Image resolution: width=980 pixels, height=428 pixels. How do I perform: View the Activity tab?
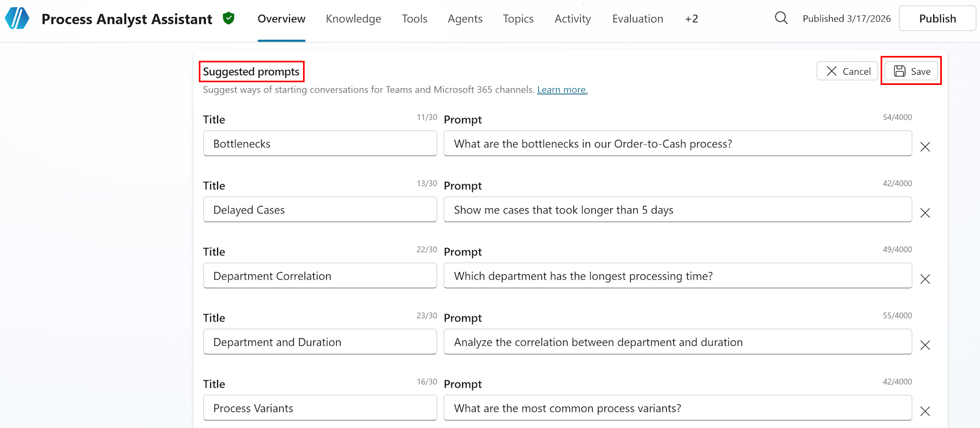[573, 19]
